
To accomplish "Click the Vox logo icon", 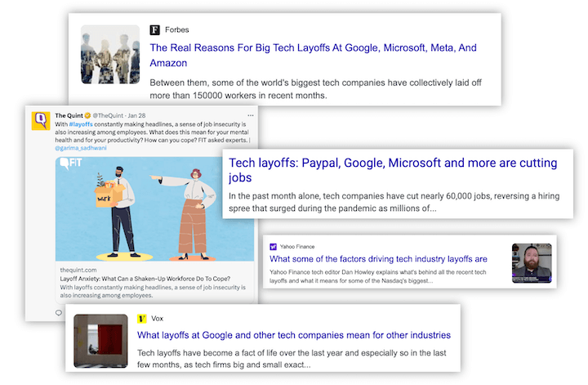I will tap(142, 319).
